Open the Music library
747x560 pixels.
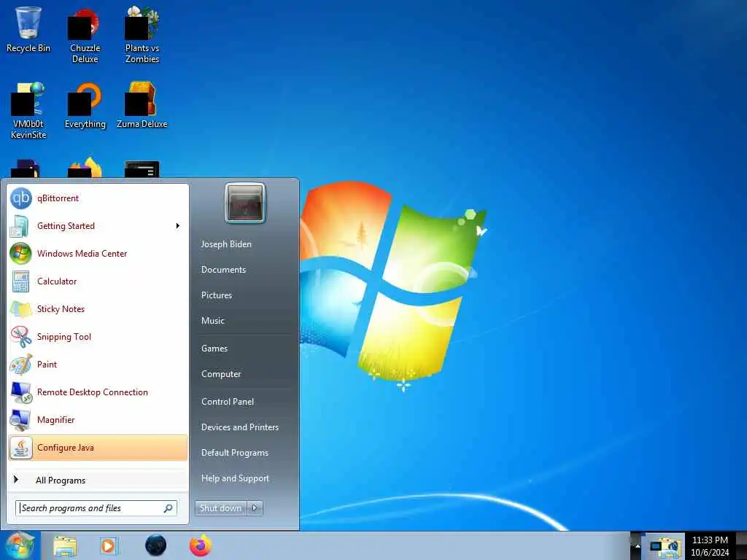click(213, 321)
